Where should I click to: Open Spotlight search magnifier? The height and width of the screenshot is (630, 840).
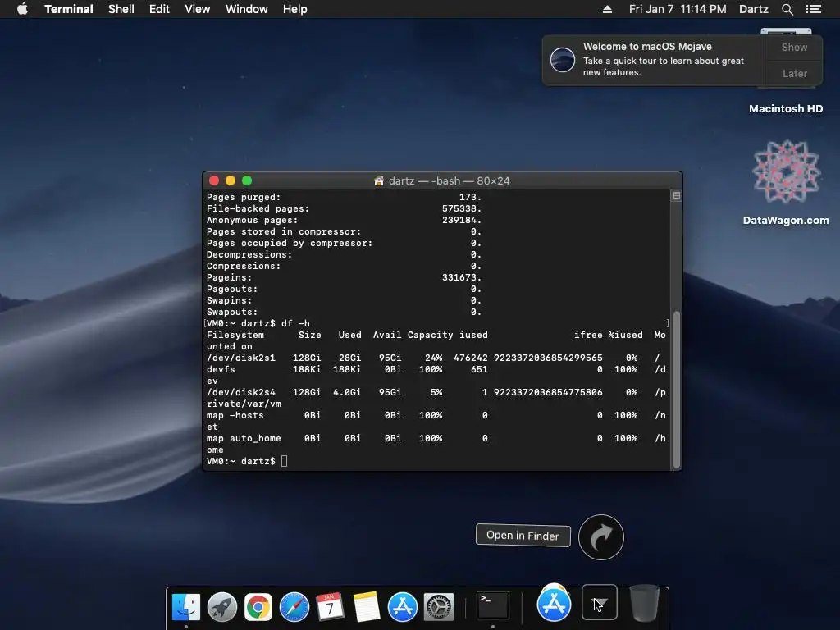pyautogui.click(x=787, y=9)
